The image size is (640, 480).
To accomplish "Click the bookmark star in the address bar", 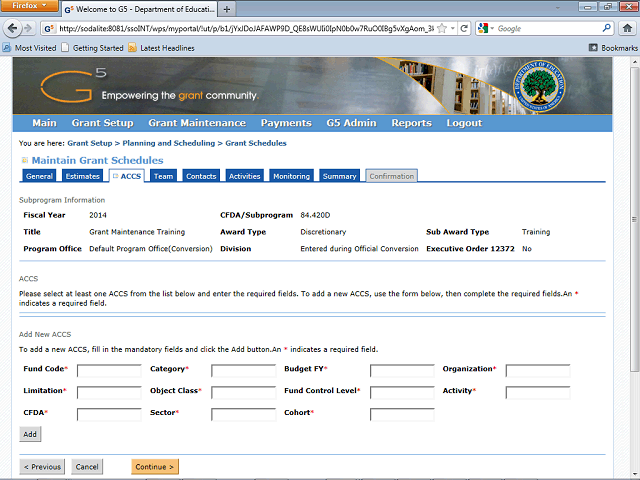I will point(442,28).
